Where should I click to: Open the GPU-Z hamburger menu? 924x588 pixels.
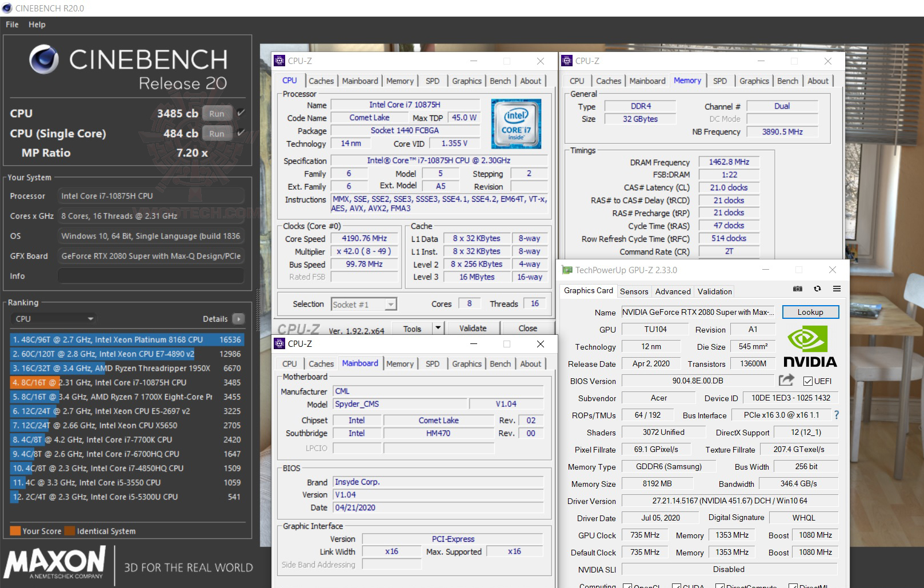click(837, 289)
